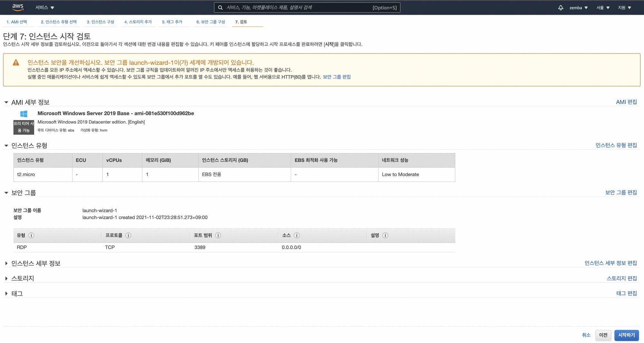This screenshot has height=343, width=644.
Task: Click the RDP rule type cell
Action: 22,247
